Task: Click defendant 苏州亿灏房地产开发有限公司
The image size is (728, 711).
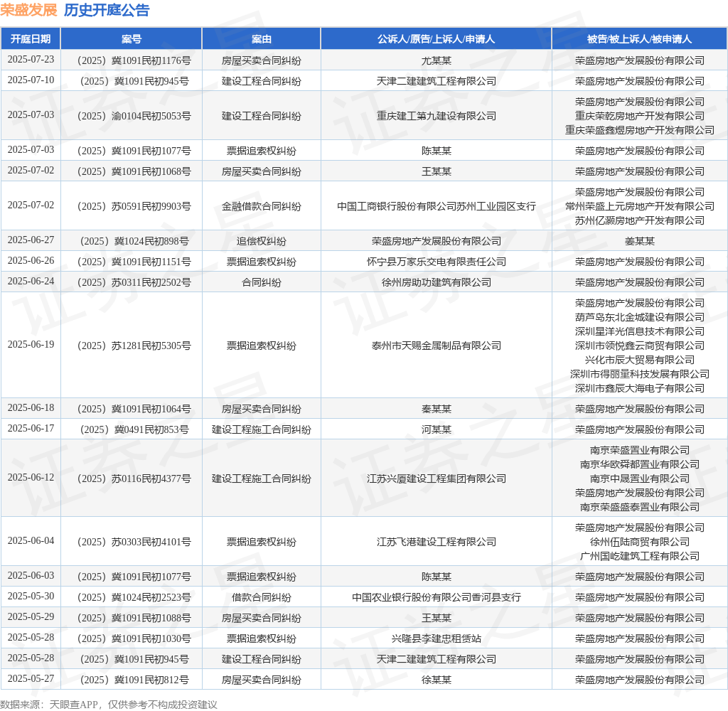Action: (639, 220)
